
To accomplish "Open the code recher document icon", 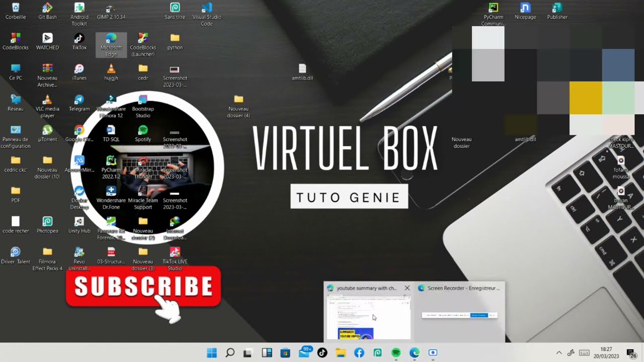I will (16, 225).
